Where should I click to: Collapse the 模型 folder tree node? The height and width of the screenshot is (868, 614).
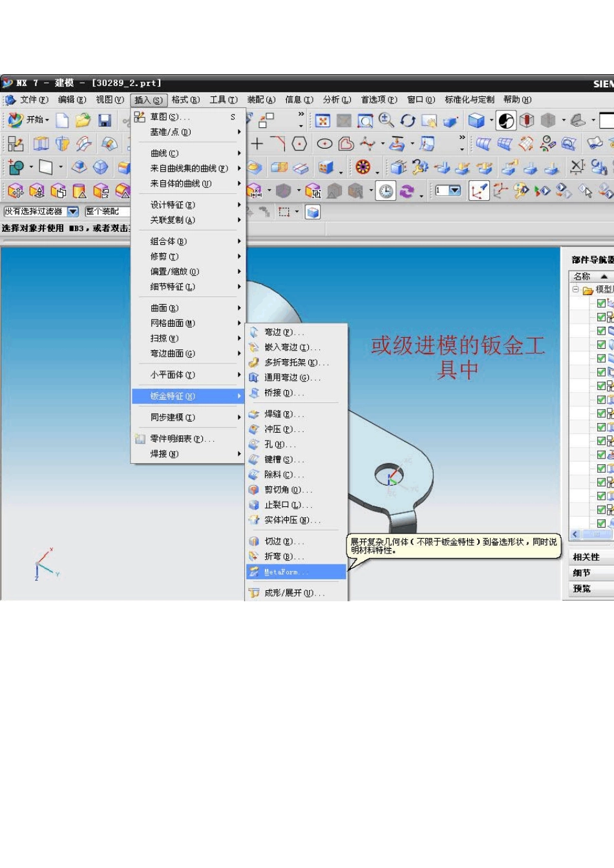pos(575,289)
